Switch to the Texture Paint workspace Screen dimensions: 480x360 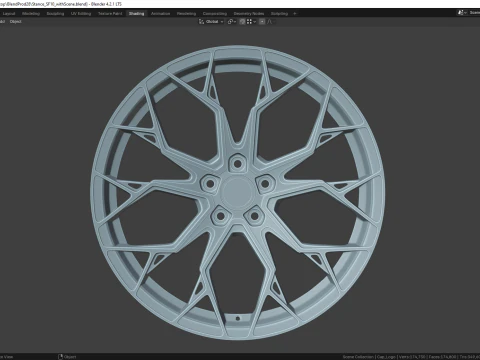pyautogui.click(x=110, y=14)
